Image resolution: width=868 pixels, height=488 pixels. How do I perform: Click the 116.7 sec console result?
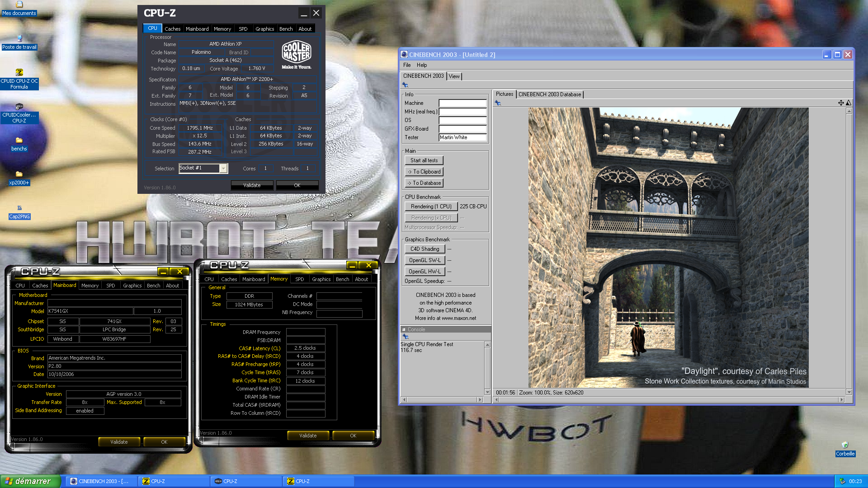[411, 350]
